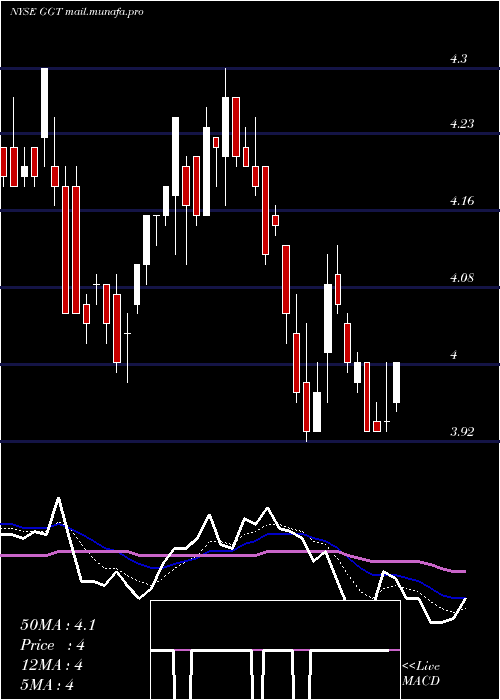Click the '50MA : 4.1' readout
Image resolution: width=500 pixels, height=700 pixels.
58,625
